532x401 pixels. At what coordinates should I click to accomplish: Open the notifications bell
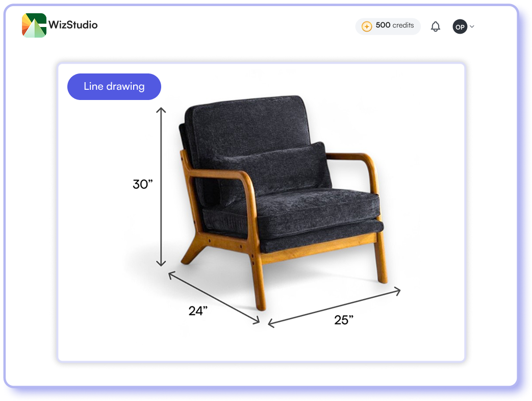point(435,27)
